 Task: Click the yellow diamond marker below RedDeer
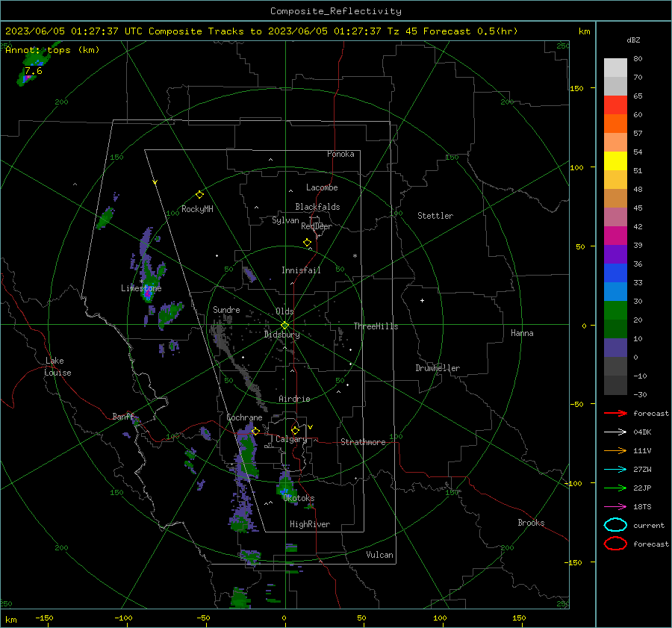click(307, 242)
